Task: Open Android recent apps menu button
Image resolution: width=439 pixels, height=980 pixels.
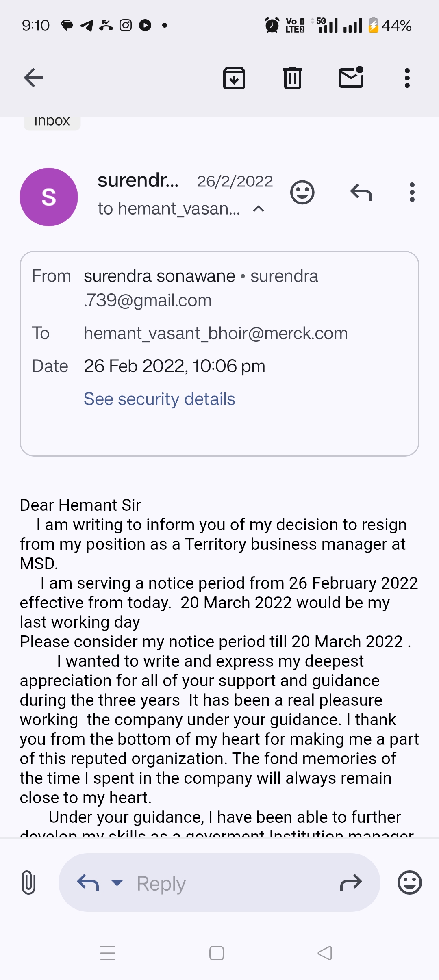Action: click(x=108, y=953)
